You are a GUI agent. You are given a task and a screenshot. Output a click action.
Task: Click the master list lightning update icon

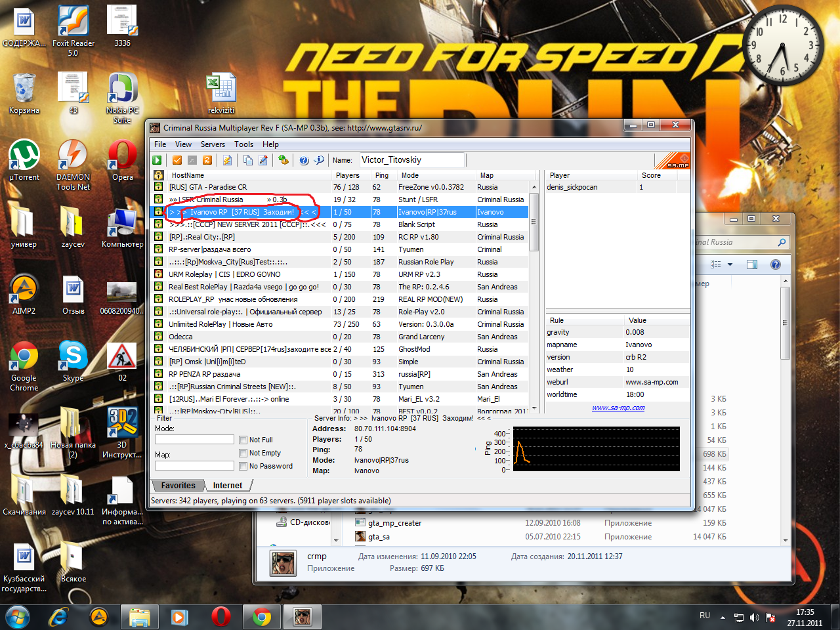pyautogui.click(x=227, y=160)
